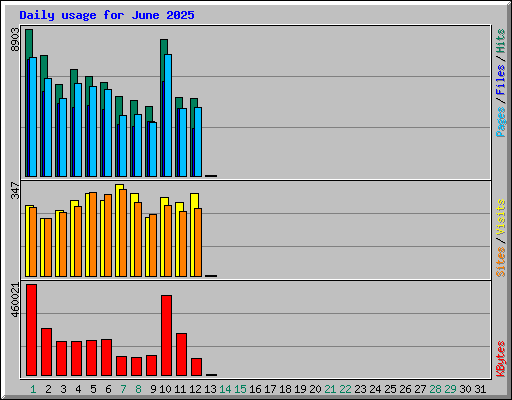This screenshot has height=400, width=512.
Task: Select day label 30 on the axis
Action: point(465,389)
